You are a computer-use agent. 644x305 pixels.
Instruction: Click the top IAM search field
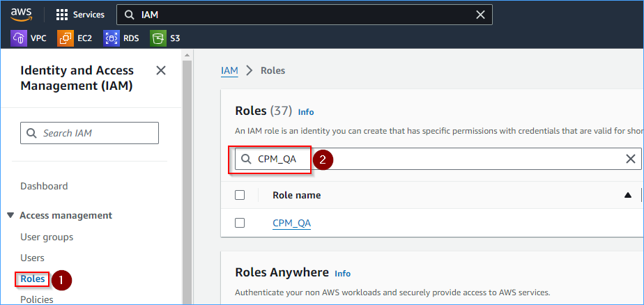pyautogui.click(x=305, y=15)
